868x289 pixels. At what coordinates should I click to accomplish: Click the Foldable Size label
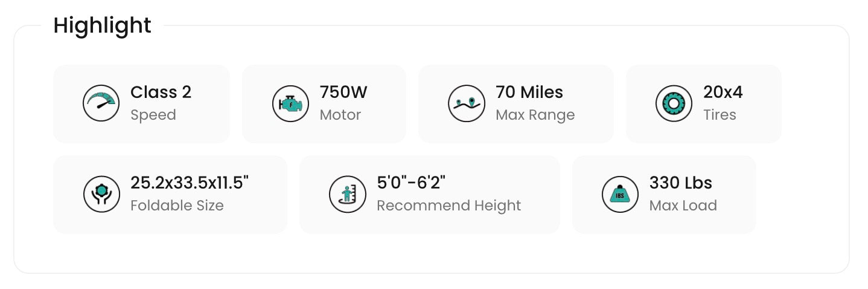(x=177, y=206)
